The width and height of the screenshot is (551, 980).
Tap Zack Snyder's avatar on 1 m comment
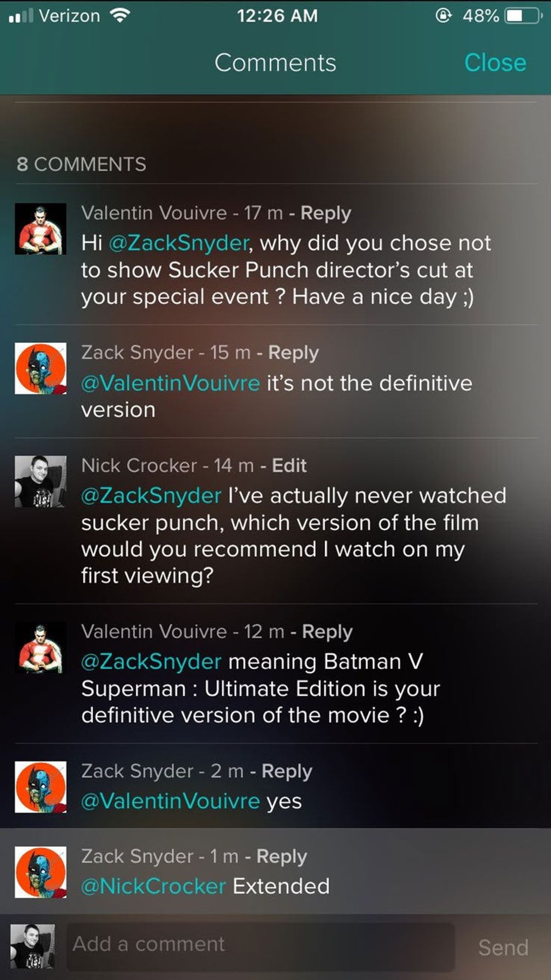40,872
